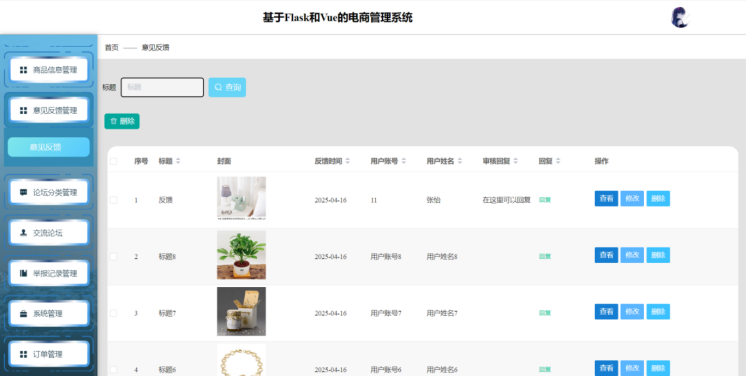Click the 用户姓名7 table cell

(x=442, y=313)
